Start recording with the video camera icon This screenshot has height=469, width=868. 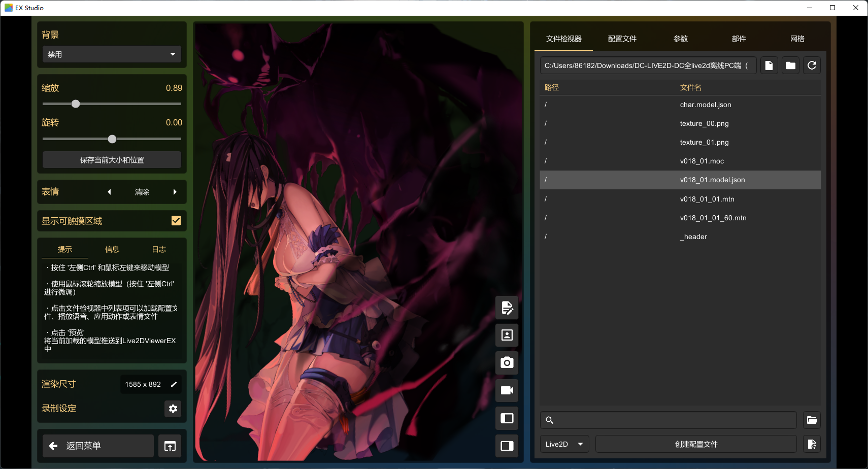(x=507, y=390)
